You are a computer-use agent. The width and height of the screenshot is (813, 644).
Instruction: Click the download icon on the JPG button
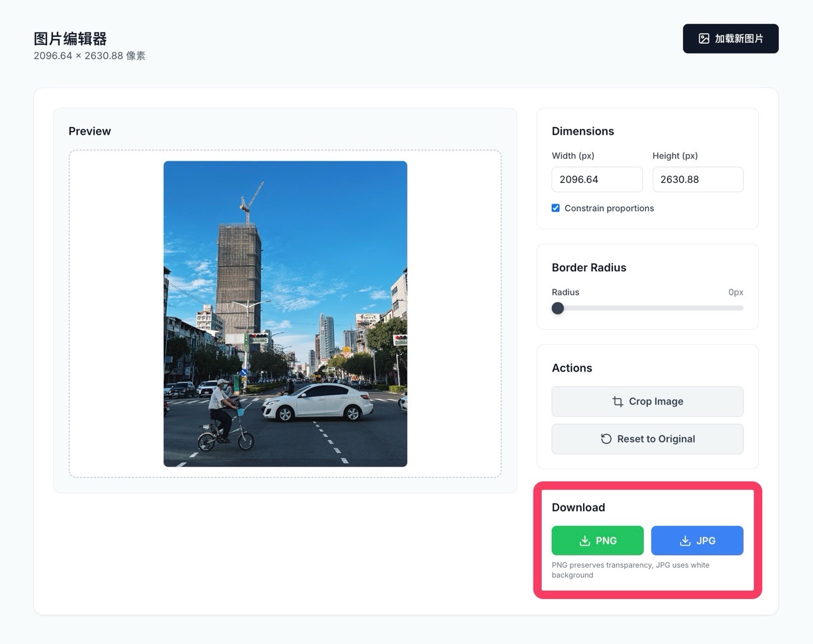click(x=685, y=540)
